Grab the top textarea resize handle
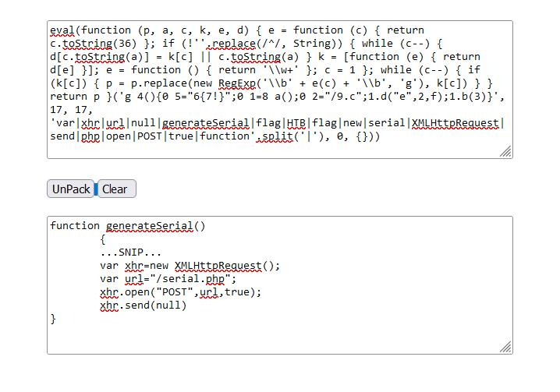Screen dimensions: 560x392 click(505, 152)
